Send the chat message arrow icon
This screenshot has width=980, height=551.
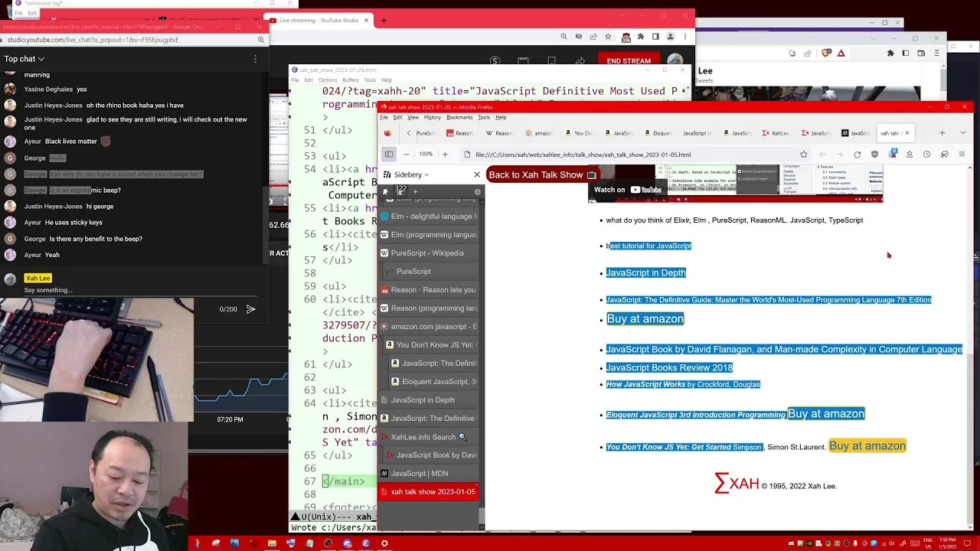(250, 309)
